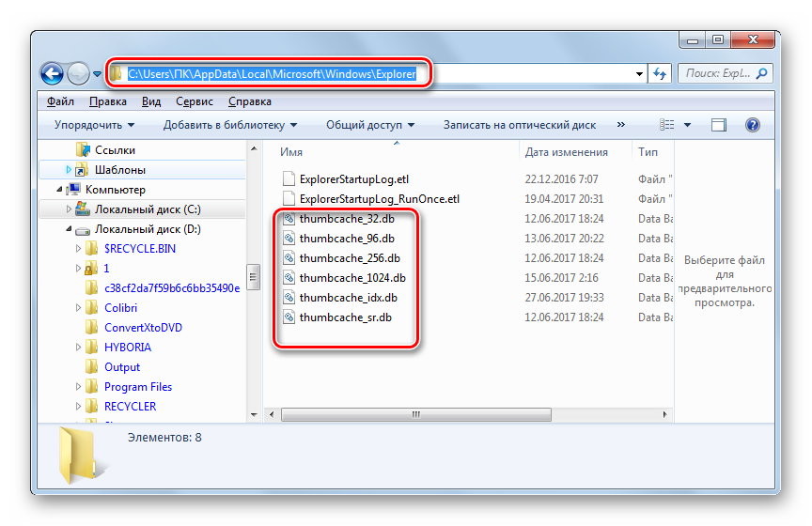This screenshot has height=526, width=812.
Task: Open the Вид menu
Action: tap(151, 101)
